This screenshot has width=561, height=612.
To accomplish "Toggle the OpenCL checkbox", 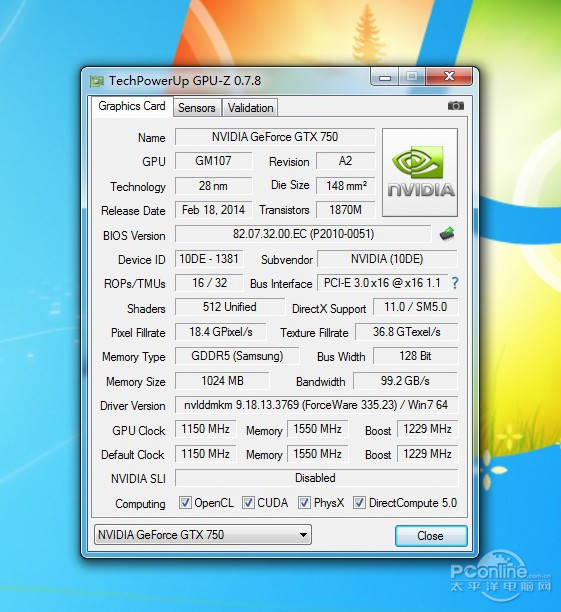I will point(185,503).
